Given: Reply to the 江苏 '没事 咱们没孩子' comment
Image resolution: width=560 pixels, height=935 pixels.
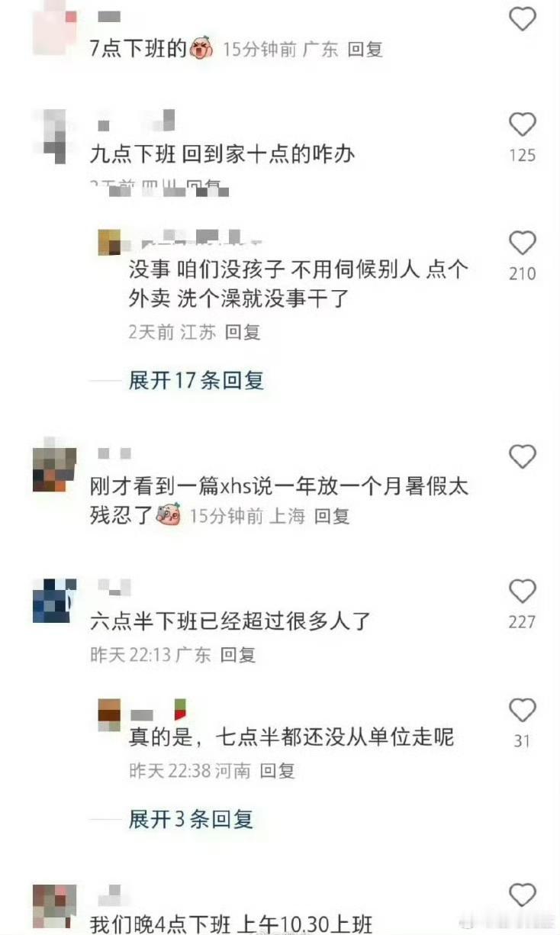Looking at the screenshot, I should click(x=243, y=332).
